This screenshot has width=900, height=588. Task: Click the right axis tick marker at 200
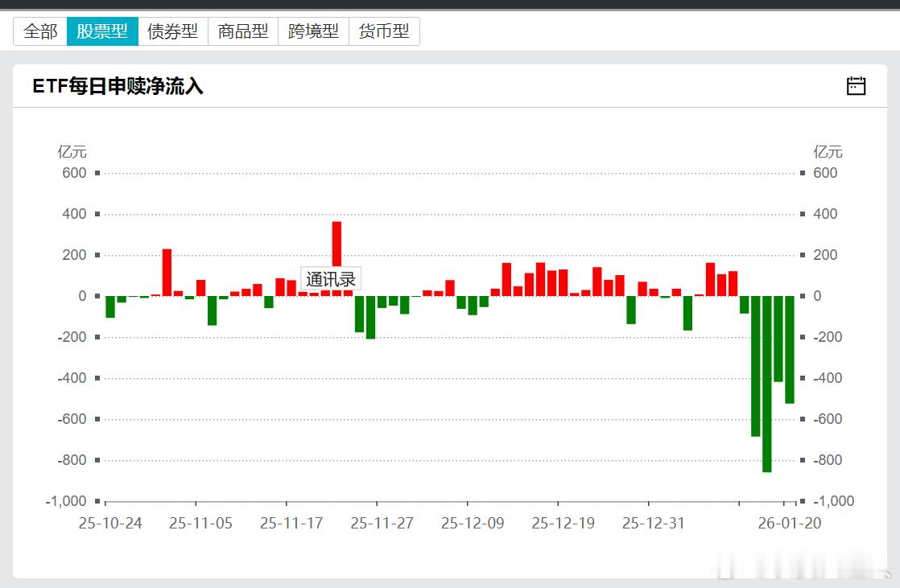click(803, 254)
